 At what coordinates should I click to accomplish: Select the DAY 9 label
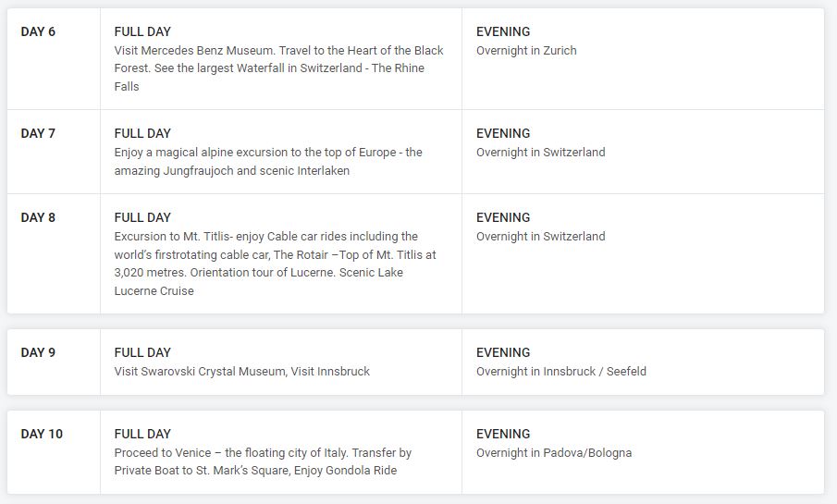[38, 352]
